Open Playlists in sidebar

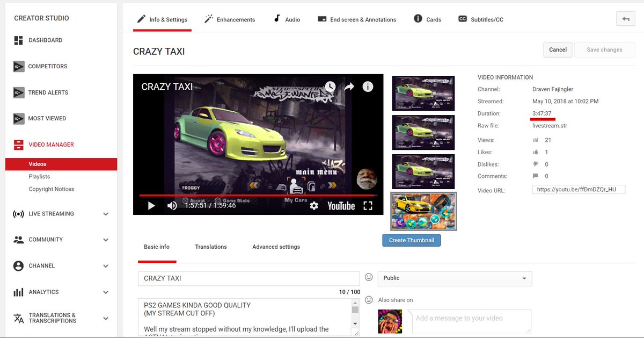coord(39,177)
